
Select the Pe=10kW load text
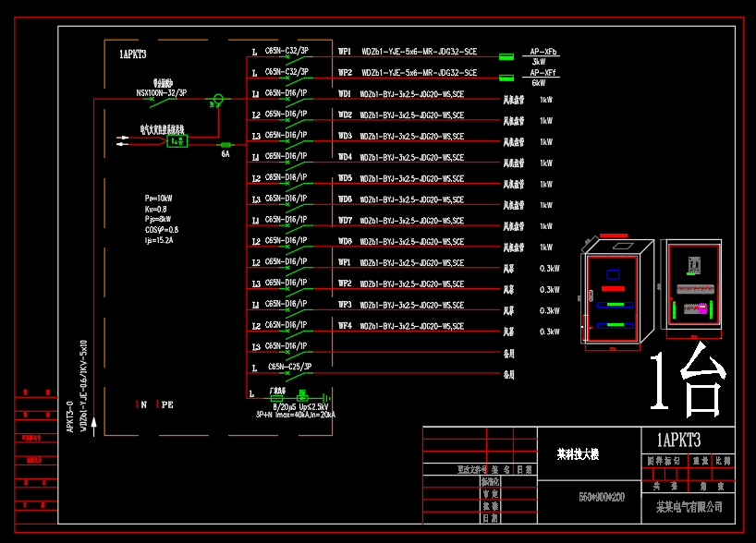coord(159,199)
